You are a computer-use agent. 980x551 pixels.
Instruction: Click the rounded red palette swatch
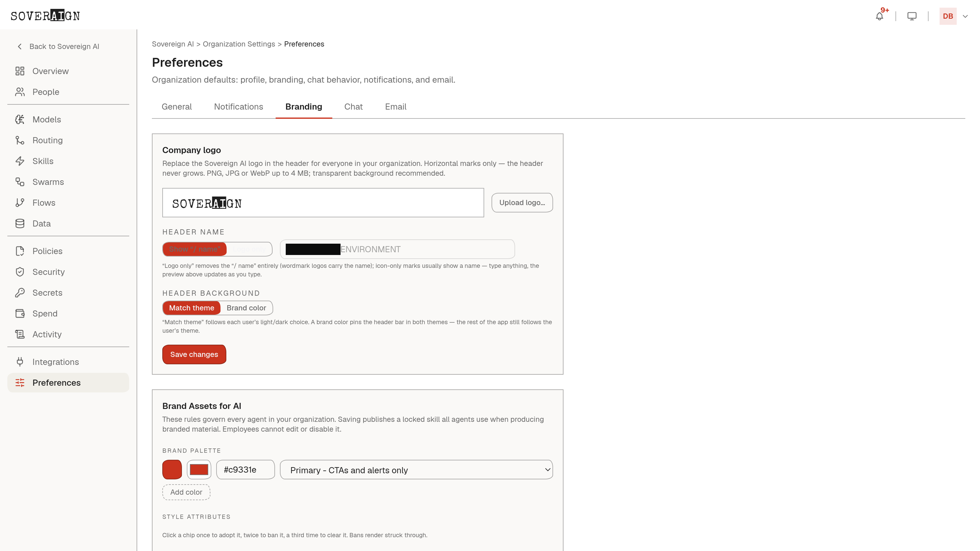pos(172,470)
